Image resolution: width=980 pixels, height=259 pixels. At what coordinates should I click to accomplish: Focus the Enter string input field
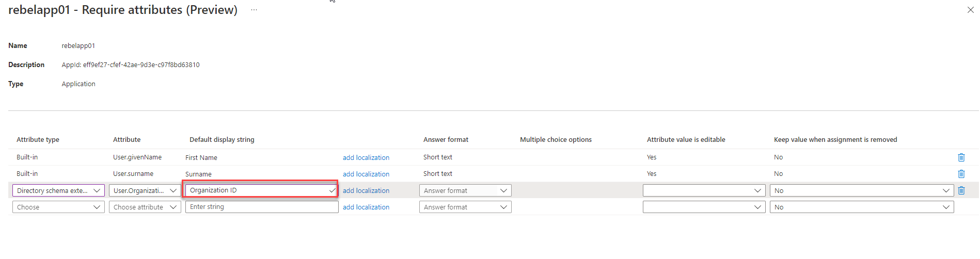point(262,207)
